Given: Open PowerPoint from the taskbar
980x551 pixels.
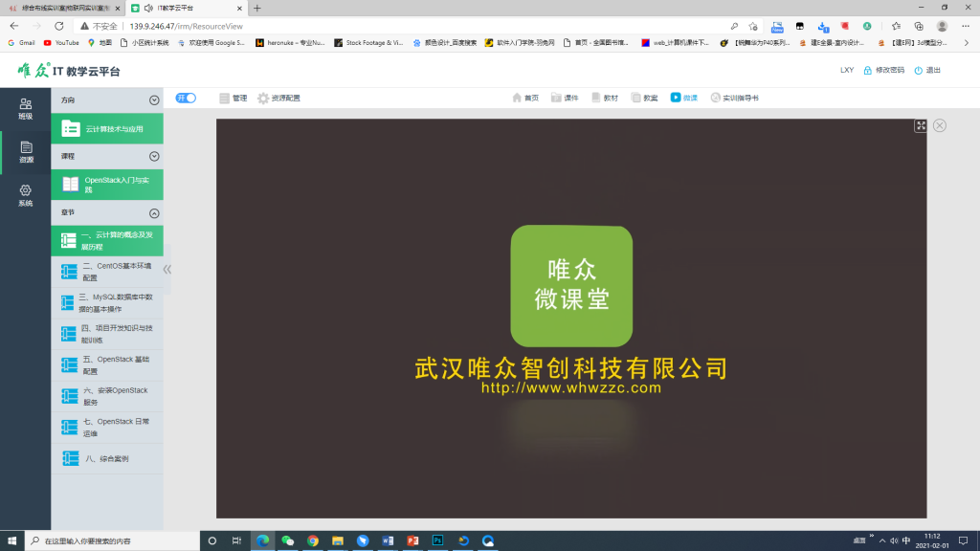Looking at the screenshot, I should (412, 541).
